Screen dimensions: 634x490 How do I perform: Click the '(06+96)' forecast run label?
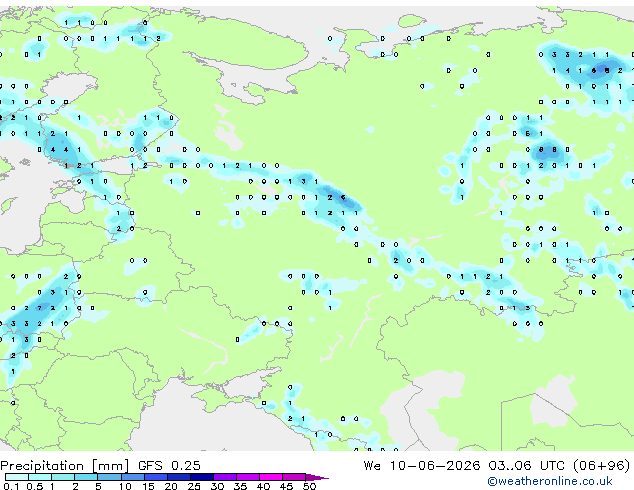(x=601, y=465)
